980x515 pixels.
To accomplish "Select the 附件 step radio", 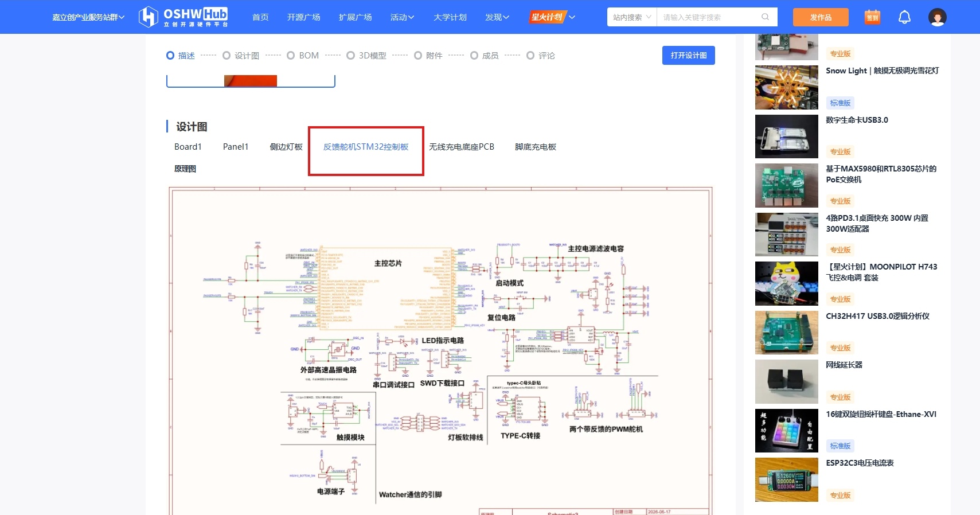I will coord(418,56).
